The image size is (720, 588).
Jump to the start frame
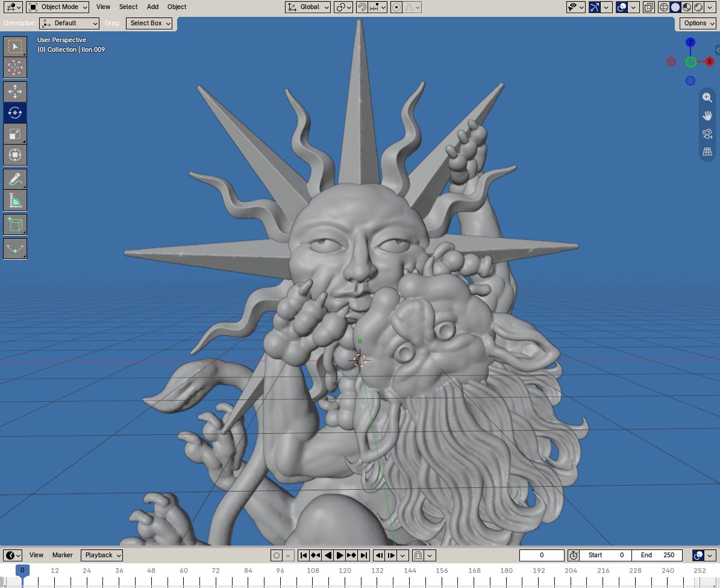point(303,555)
